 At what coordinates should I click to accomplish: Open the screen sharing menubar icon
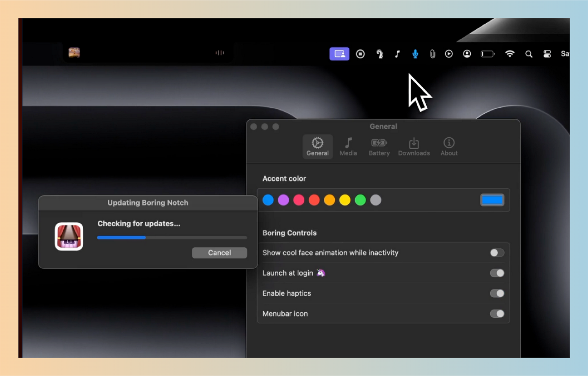(x=339, y=53)
